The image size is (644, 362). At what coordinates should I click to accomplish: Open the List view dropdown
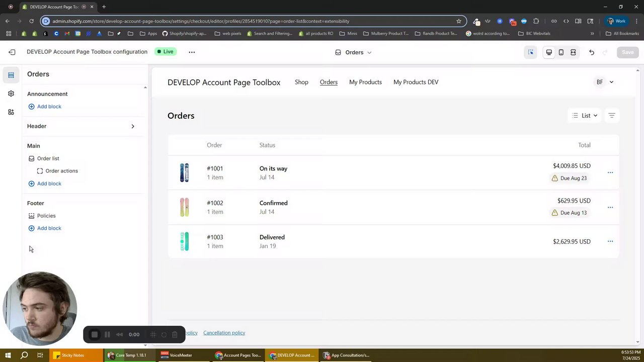(585, 116)
